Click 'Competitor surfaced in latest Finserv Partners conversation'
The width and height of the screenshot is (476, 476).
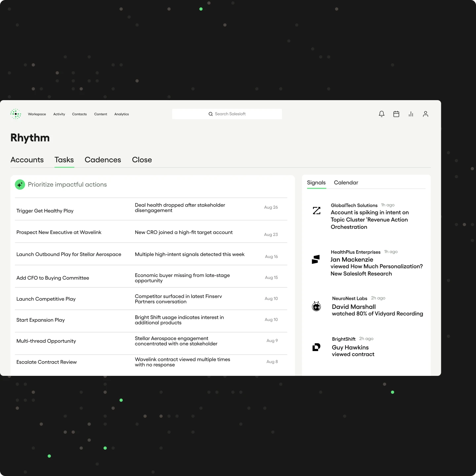tap(178, 299)
